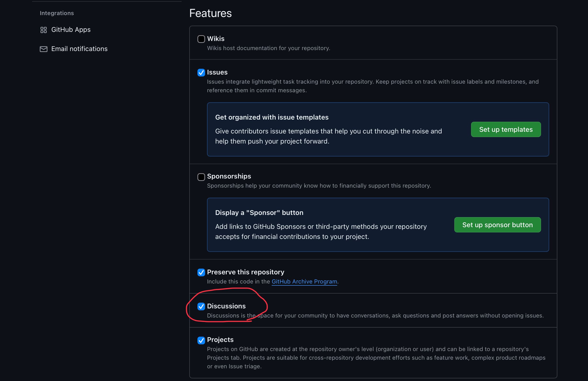Screen dimensions: 588x381
Task: Click the Discussions feature label
Action: click(x=226, y=306)
